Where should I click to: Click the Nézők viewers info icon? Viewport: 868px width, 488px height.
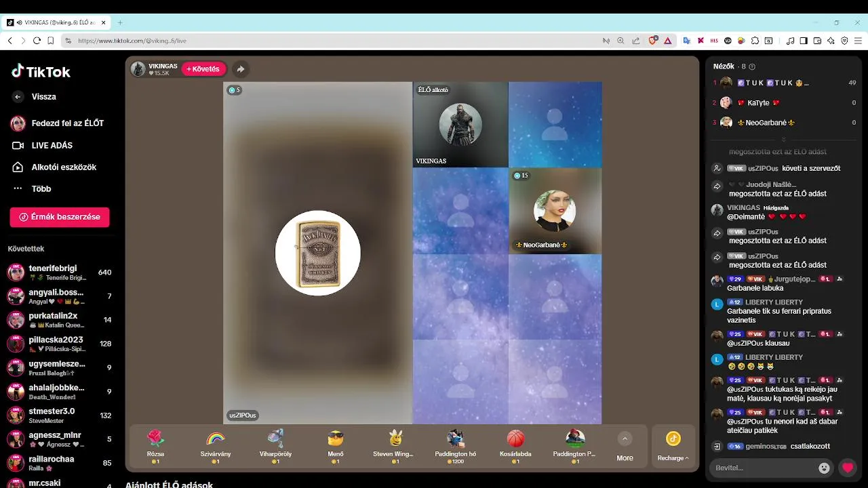pyautogui.click(x=752, y=66)
